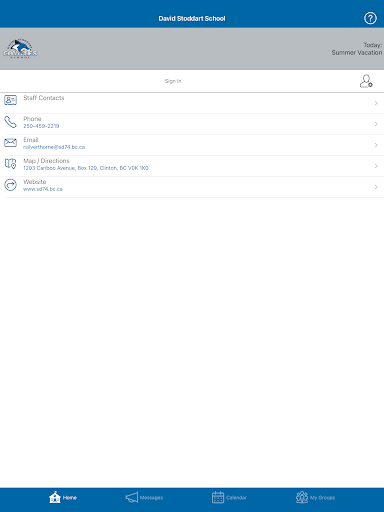Image resolution: width=384 pixels, height=512 pixels.
Task: Expand the Phone row chevron
Action: point(376,124)
